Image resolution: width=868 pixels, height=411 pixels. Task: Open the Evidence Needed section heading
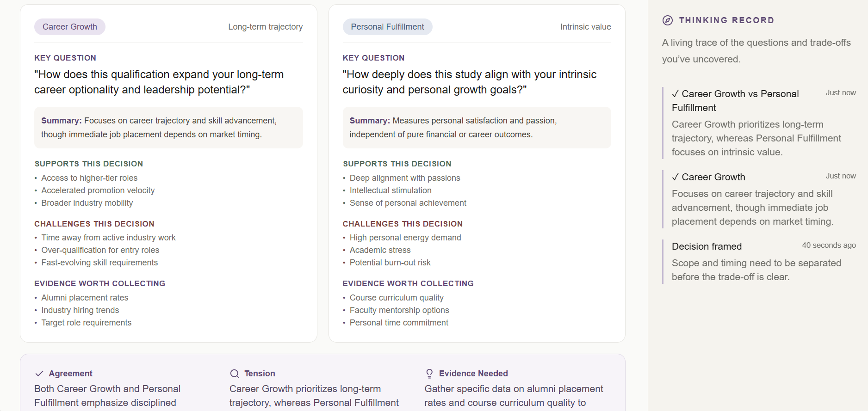click(473, 374)
